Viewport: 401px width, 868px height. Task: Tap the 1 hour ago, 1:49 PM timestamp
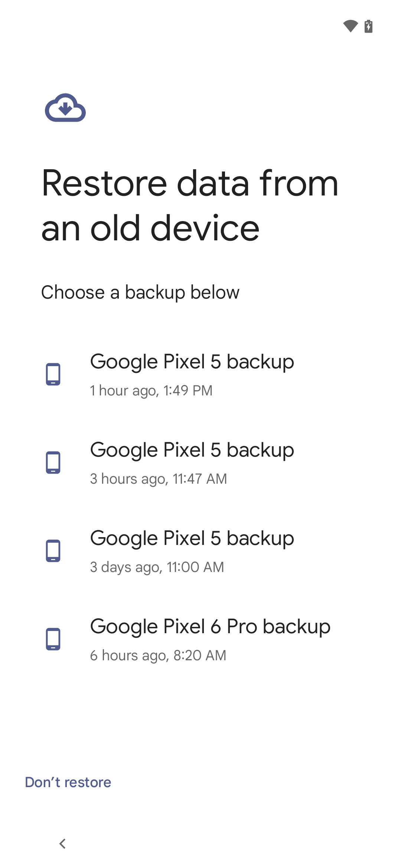click(x=151, y=390)
